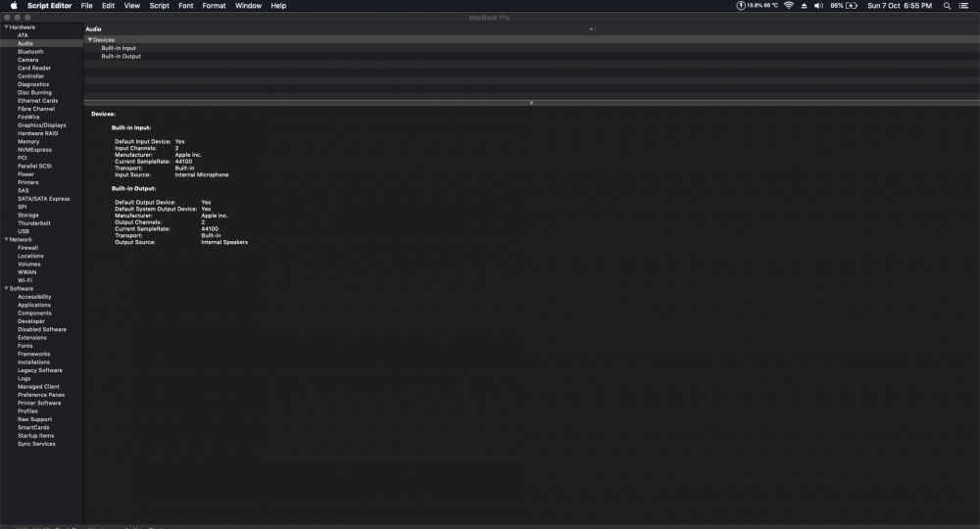Select Frameworks under Software
Viewport: 980px width, 529px height.
click(33, 354)
